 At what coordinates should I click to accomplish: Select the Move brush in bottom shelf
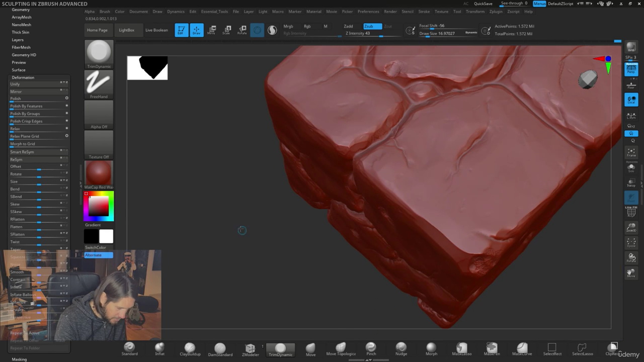click(310, 349)
